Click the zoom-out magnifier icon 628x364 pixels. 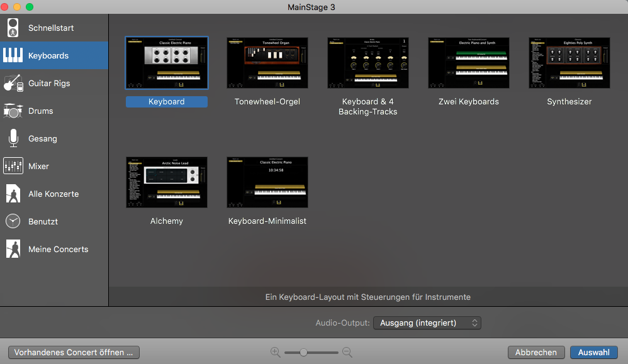347,352
